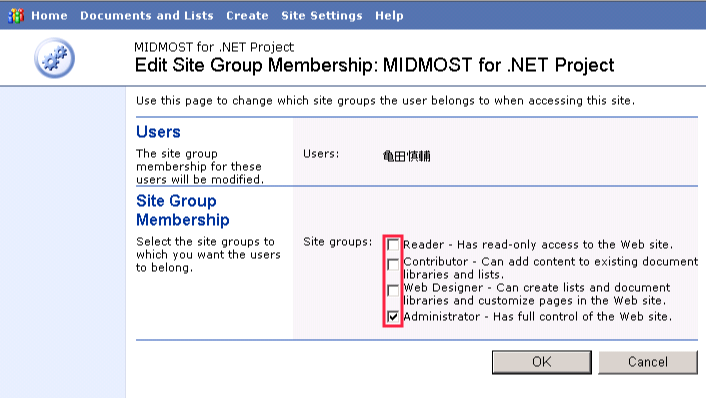
Task: Open Documents and Lists
Action: click(147, 16)
